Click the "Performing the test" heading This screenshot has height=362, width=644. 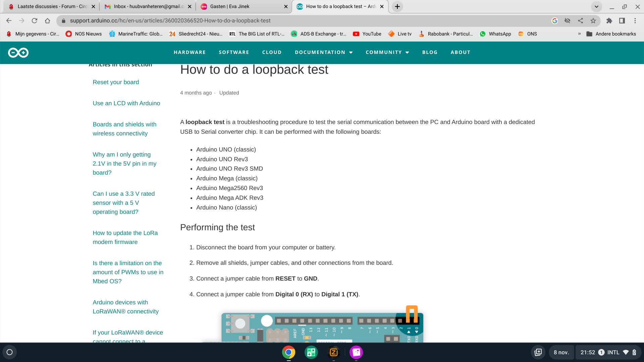coord(217,227)
